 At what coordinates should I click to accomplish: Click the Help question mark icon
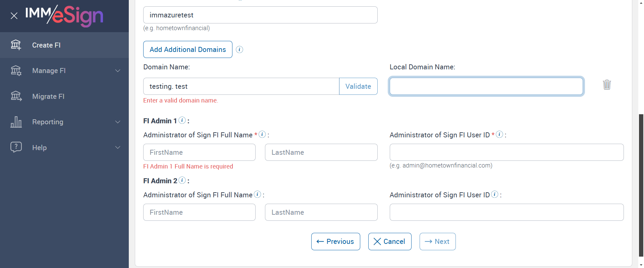[16, 147]
